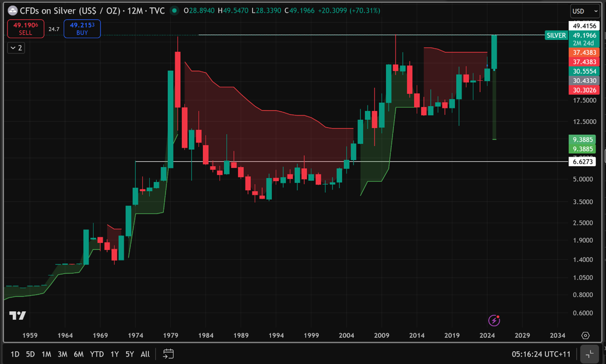Expand the collapsed indicators legend
This screenshot has height=364, width=606.
click(16, 48)
